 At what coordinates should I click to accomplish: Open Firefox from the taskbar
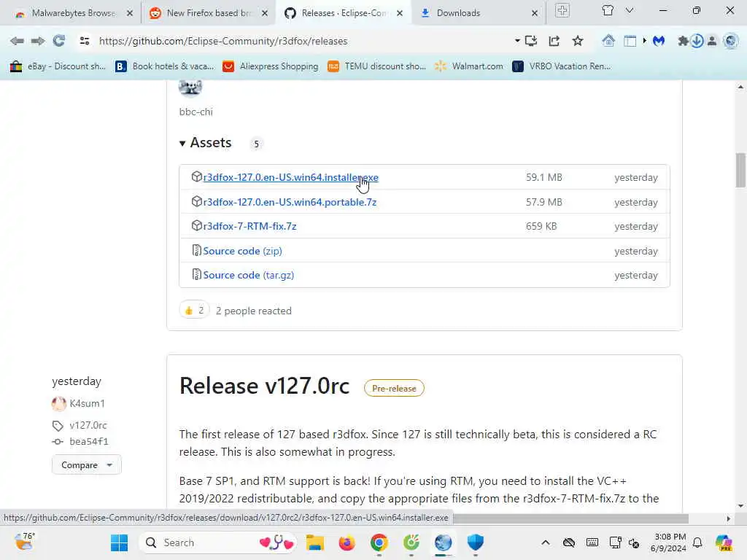click(347, 542)
